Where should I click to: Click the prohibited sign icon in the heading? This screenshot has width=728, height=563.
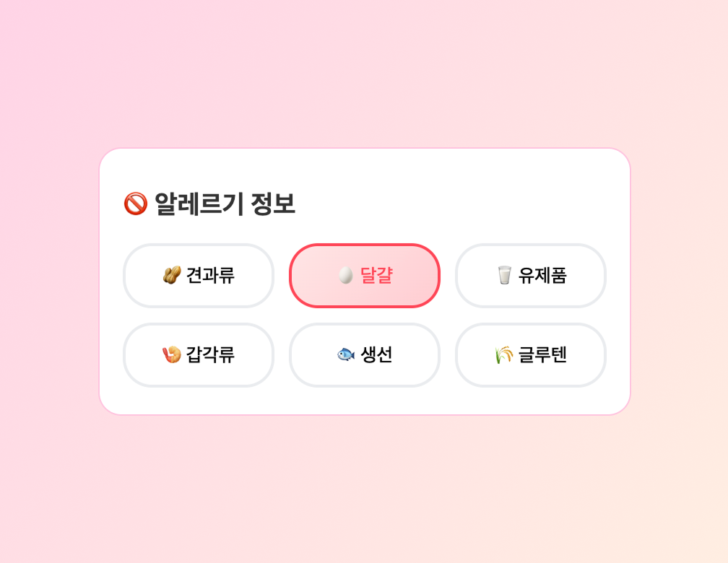tap(135, 204)
